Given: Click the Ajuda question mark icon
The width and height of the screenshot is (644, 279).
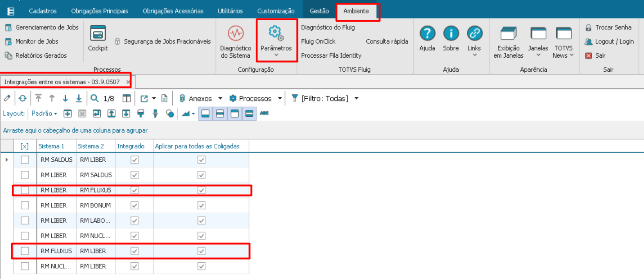Looking at the screenshot, I should coord(427,34).
